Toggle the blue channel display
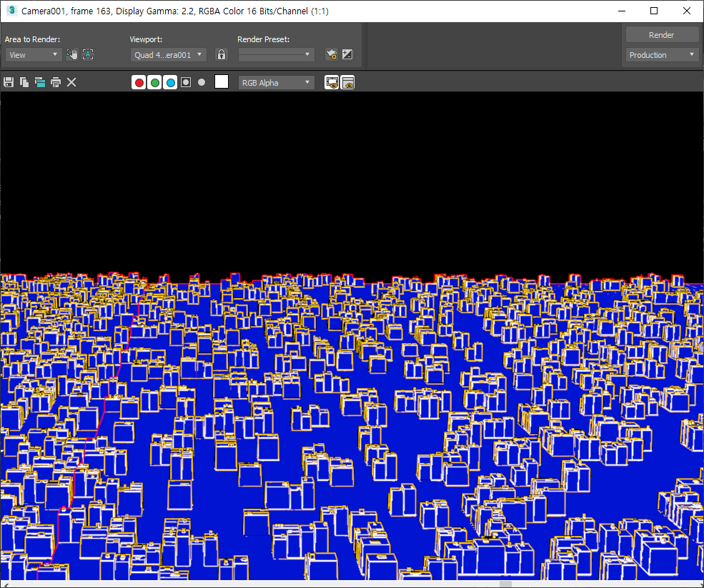704x588 pixels. [x=170, y=83]
